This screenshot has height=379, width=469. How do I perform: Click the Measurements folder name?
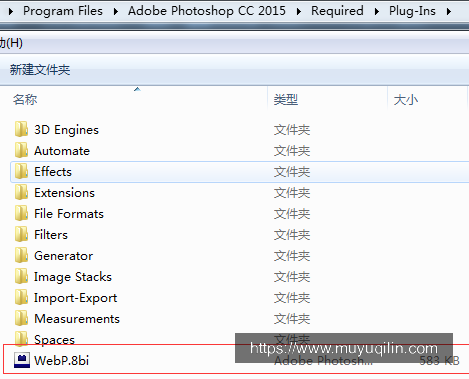coord(77,319)
